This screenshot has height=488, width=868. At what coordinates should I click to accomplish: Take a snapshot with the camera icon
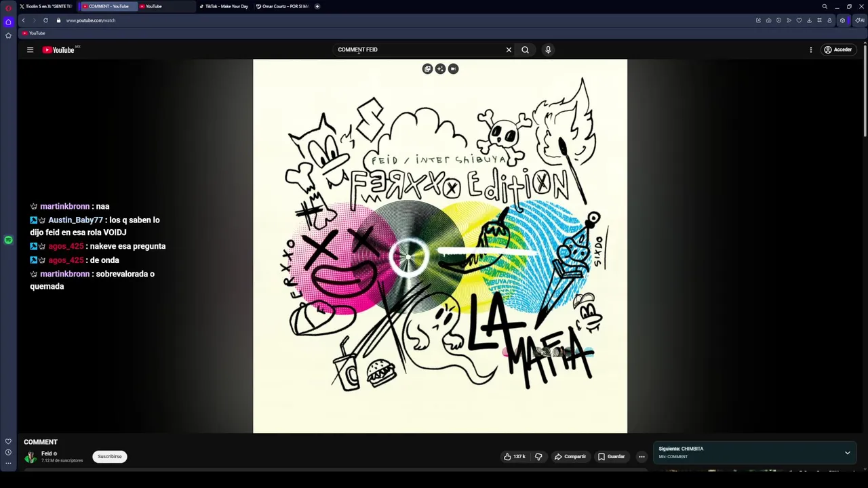tap(768, 20)
